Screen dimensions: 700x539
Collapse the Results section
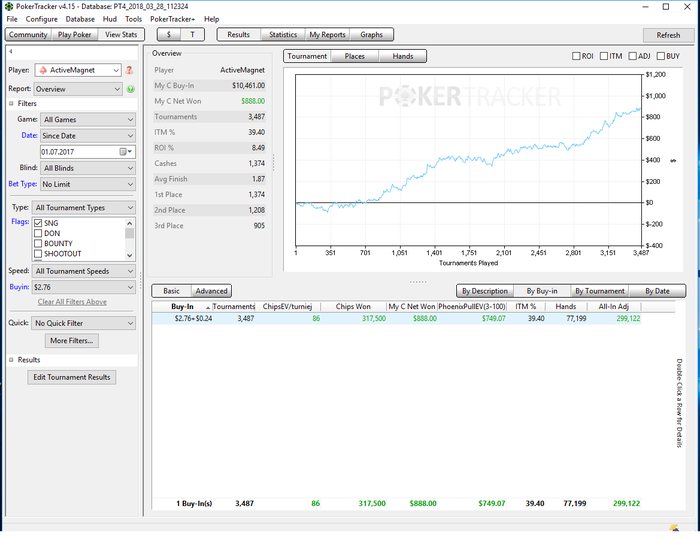pos(11,359)
